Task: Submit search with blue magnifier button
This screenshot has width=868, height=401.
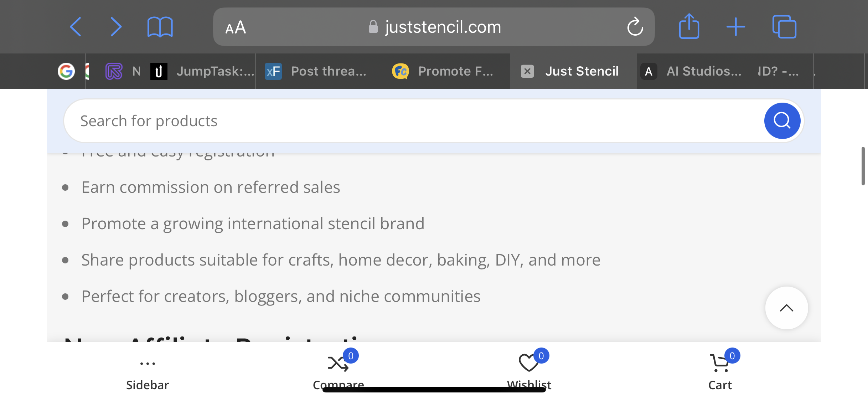Action: pos(782,121)
